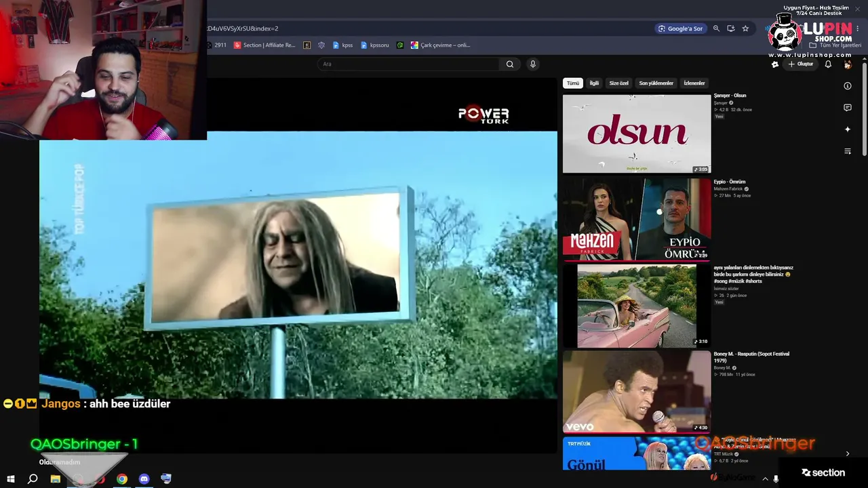Open the İsimsiz sözler channel name
The width and height of the screenshot is (868, 488).
tap(726, 289)
